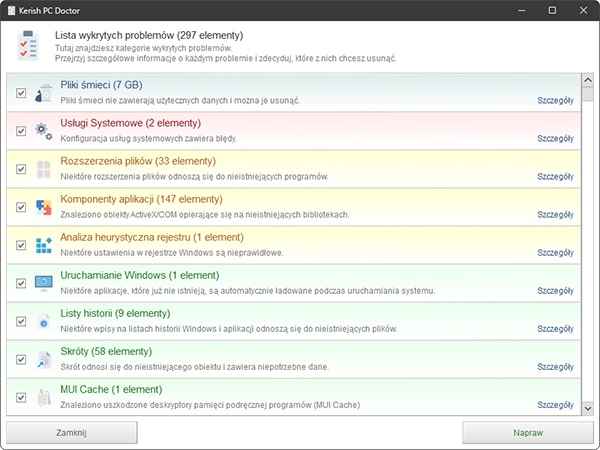The width and height of the screenshot is (600, 450).
Task: Click the Analiza heurystyczna rejestru blocks icon
Action: [x=43, y=245]
